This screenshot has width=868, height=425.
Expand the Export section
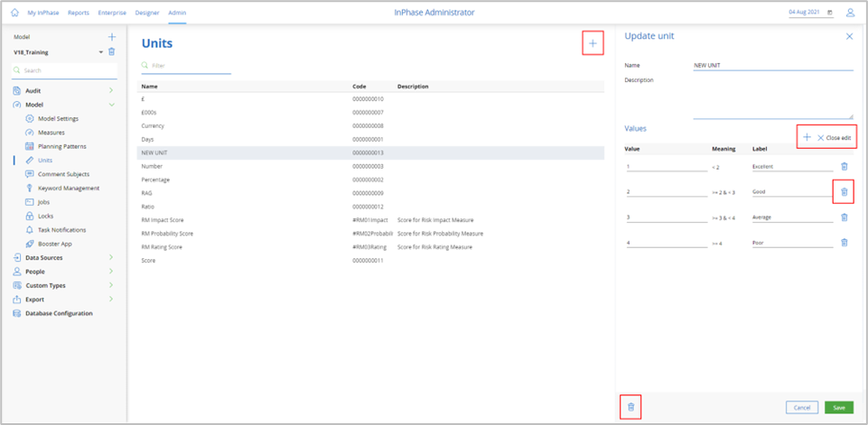[x=111, y=300]
